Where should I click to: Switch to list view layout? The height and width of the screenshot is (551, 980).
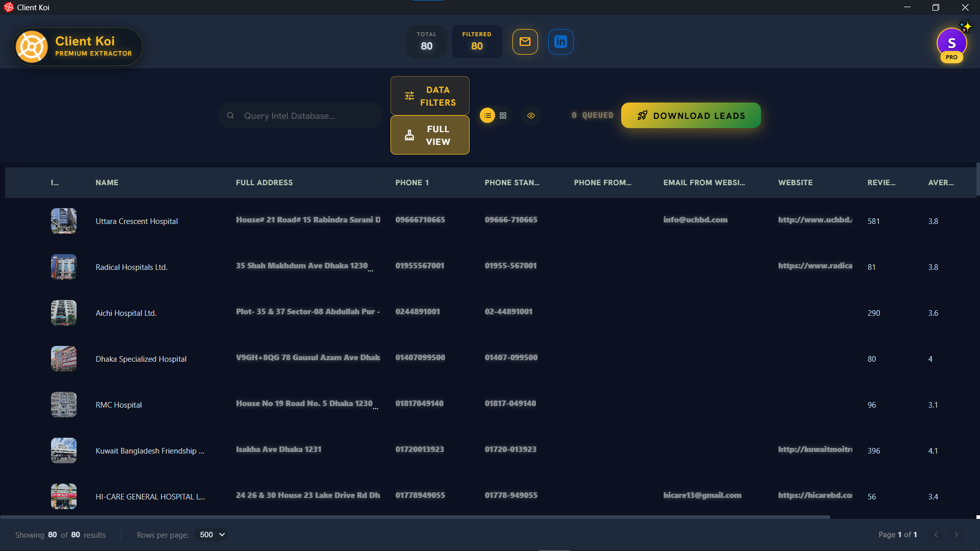point(487,116)
